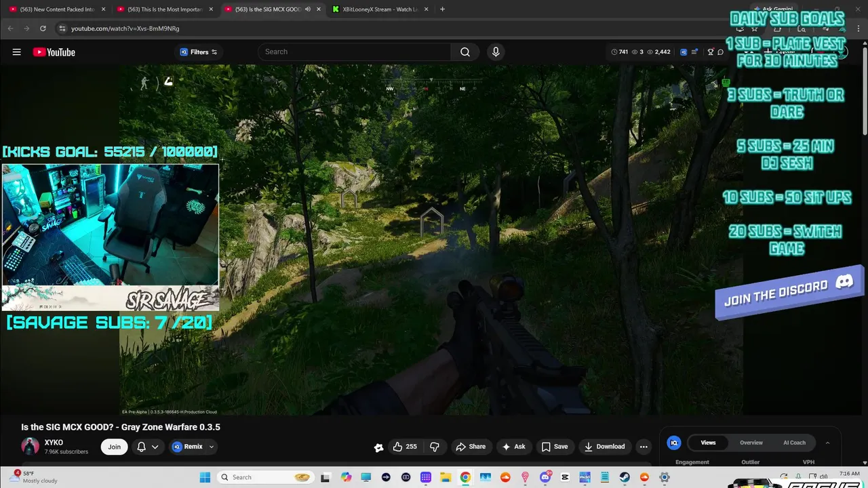Switch to the XBitLooneyX Stream tab
The width and height of the screenshot is (868, 488).
[x=380, y=9]
